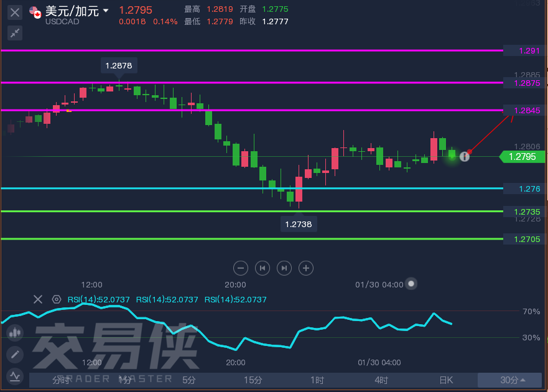Switch to the 4时 timeframe
The width and height of the screenshot is (548, 392).
[381, 380]
